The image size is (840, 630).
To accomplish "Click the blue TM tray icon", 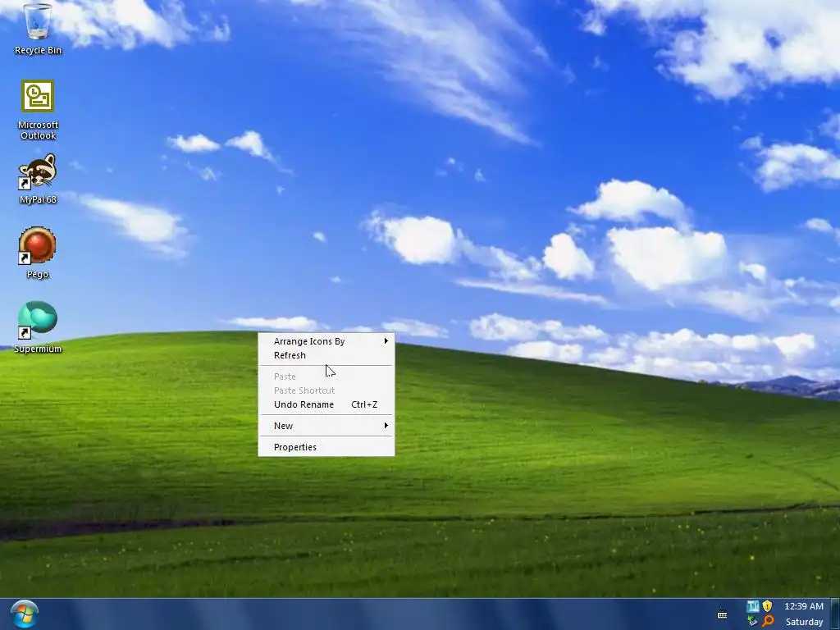I will pos(753,606).
